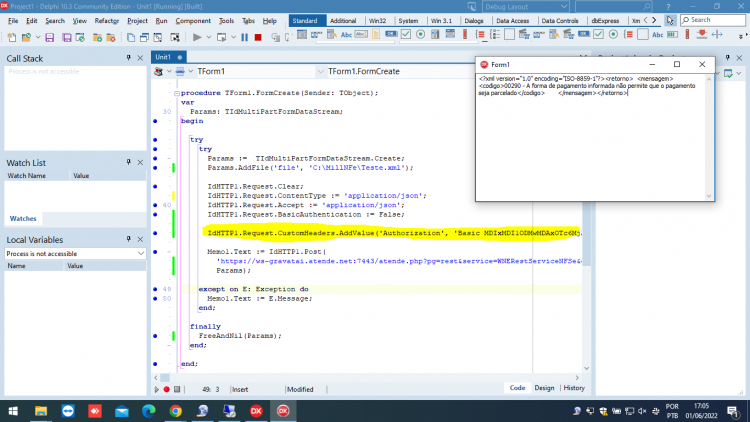Select the TCheckBox component in palette
This screenshot has width=750, height=422.
pyautogui.click(x=406, y=34)
